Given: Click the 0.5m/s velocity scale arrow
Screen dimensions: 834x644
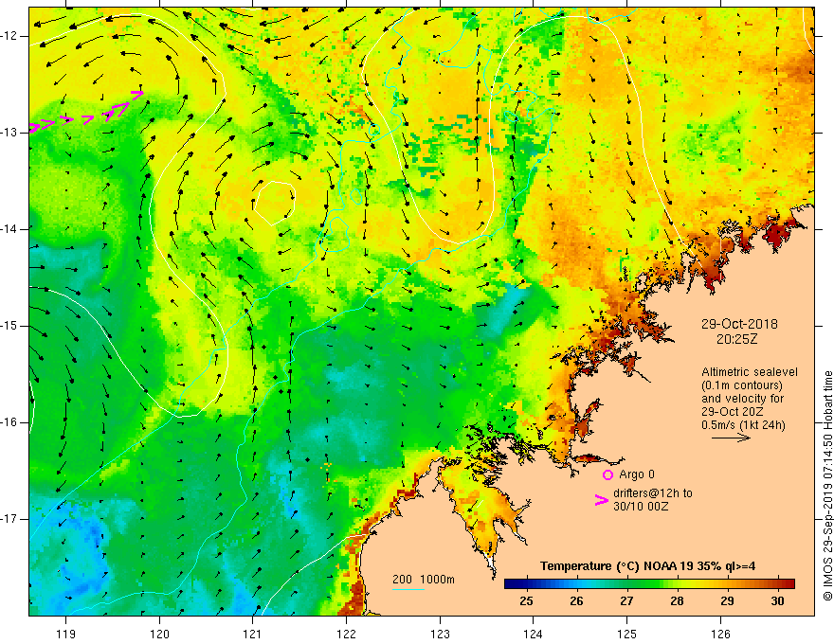Looking at the screenshot, I should tap(731, 438).
